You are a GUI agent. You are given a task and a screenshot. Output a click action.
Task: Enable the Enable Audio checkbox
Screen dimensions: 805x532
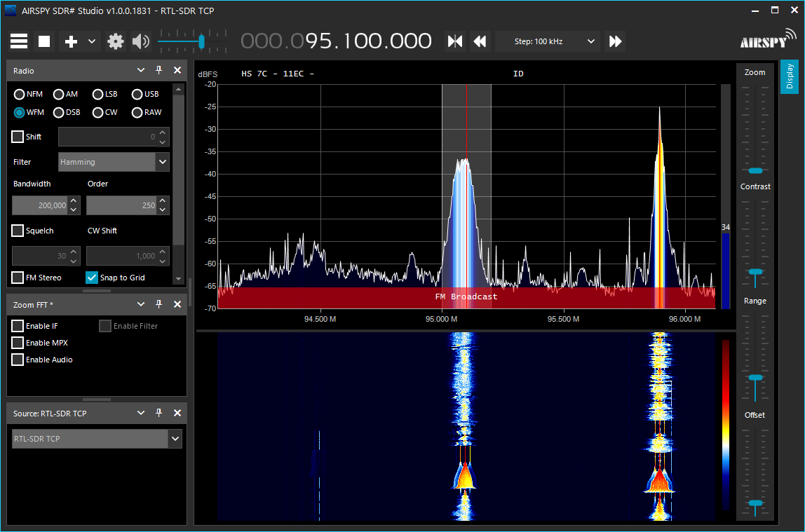pos(18,360)
